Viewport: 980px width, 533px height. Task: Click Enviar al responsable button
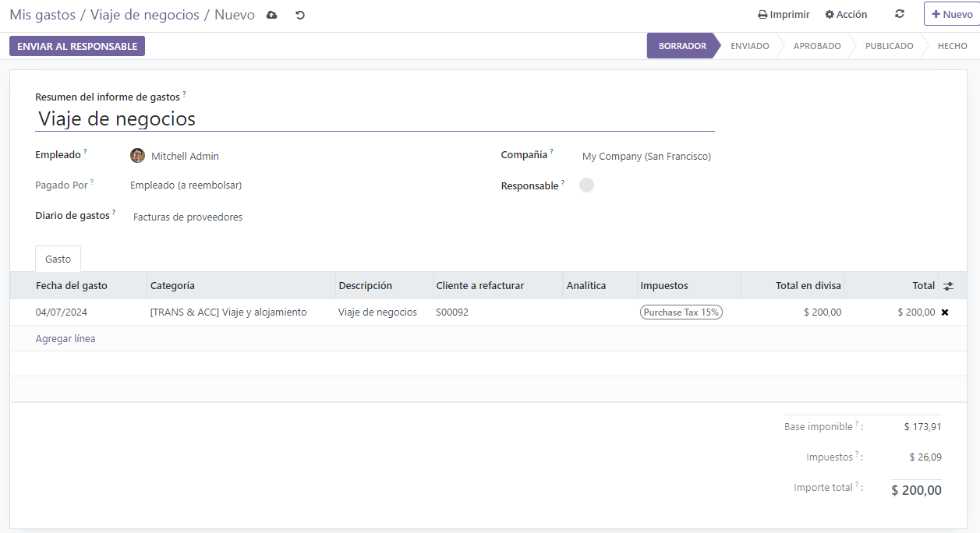[x=77, y=46]
